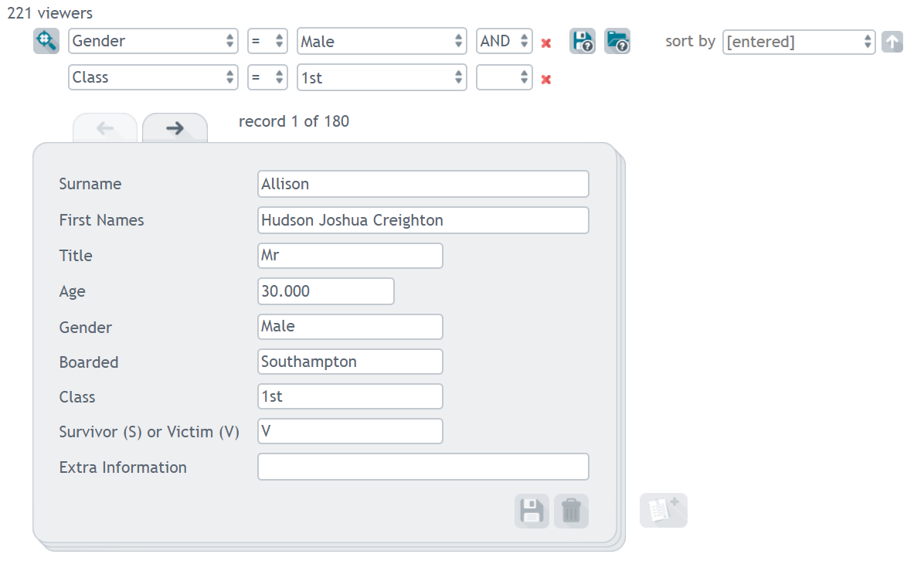
Task: Click into the empty Extra Information field
Action: click(423, 467)
